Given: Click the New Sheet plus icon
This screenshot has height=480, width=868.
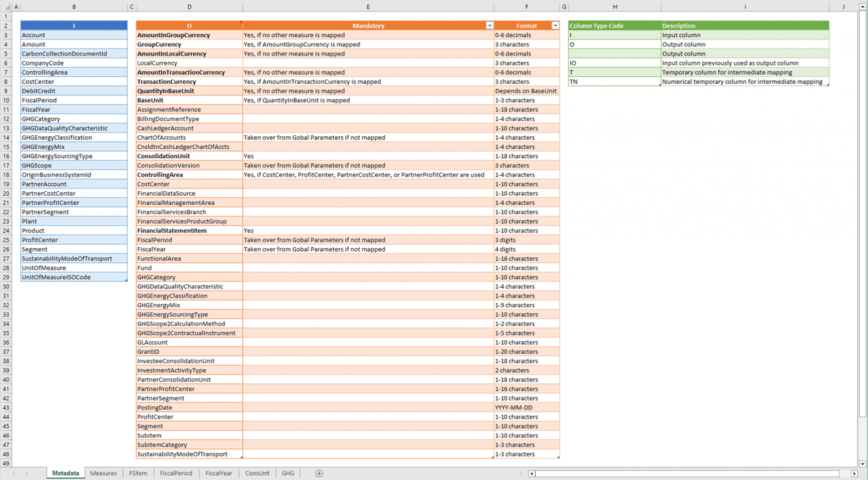Looking at the screenshot, I should coord(319,473).
